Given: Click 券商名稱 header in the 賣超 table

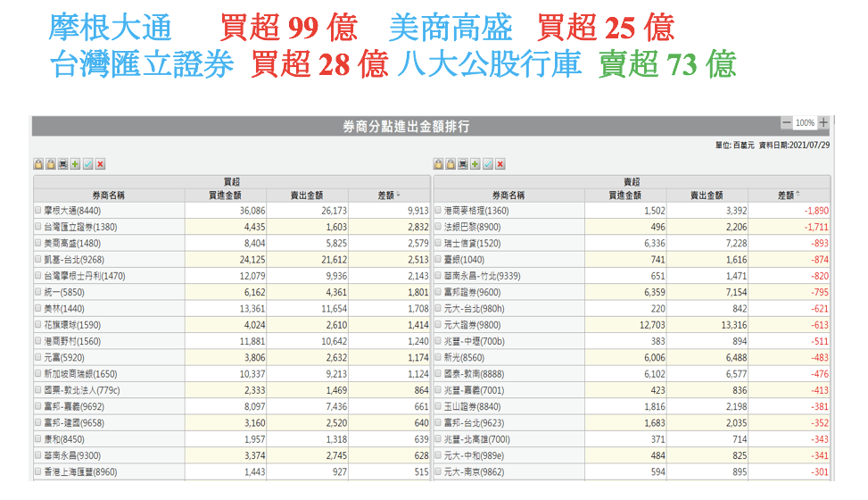Looking at the screenshot, I should coord(508,196).
